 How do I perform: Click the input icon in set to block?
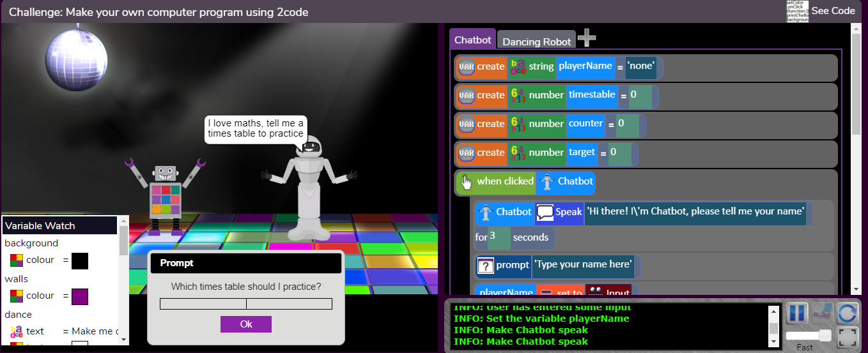pyautogui.click(x=596, y=292)
